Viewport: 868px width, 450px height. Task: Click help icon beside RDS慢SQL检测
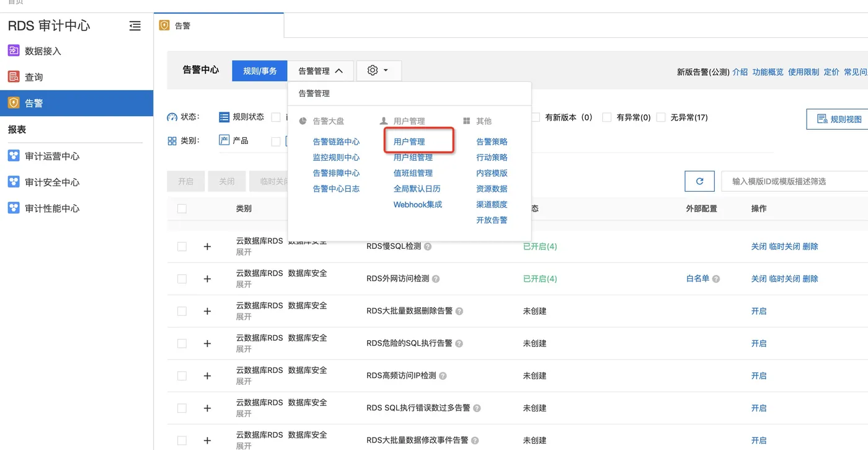coord(428,246)
